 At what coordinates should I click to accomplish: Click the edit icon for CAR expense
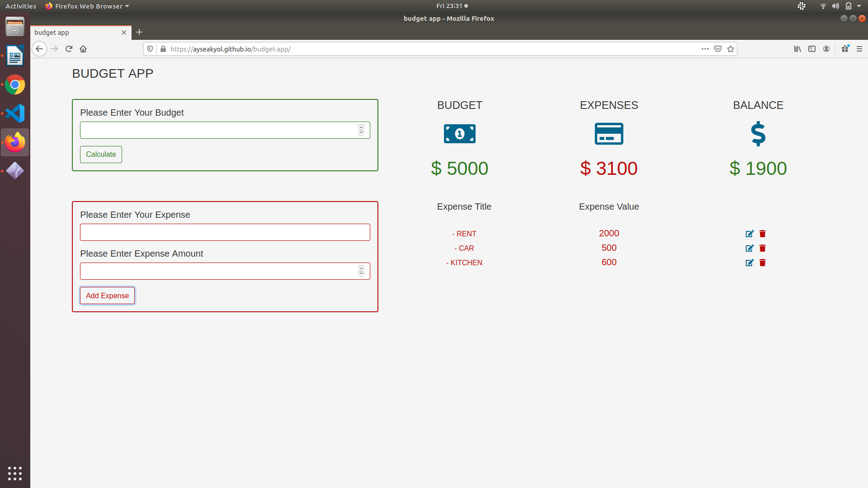click(750, 248)
